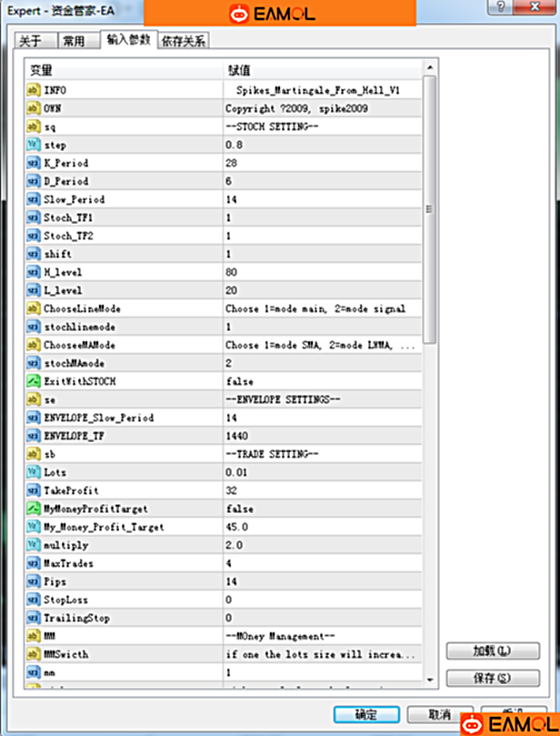
Task: Select the Lots parameter icon
Action: [x=35, y=472]
